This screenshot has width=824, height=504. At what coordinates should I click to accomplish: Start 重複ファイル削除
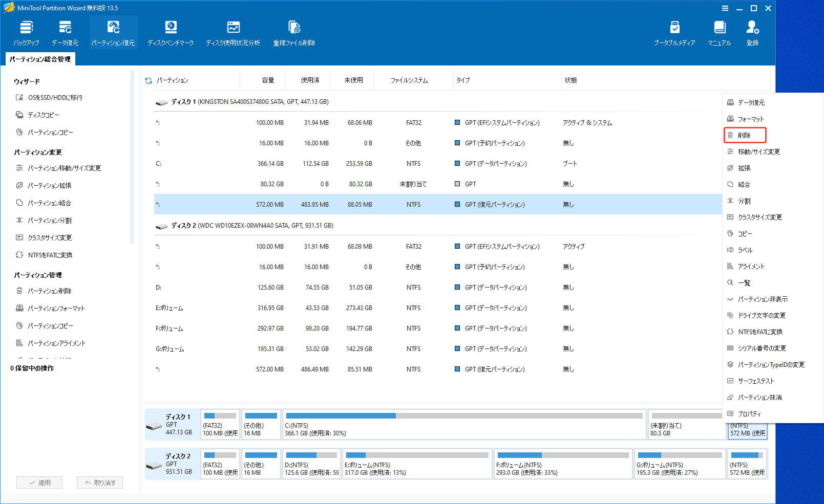(293, 32)
